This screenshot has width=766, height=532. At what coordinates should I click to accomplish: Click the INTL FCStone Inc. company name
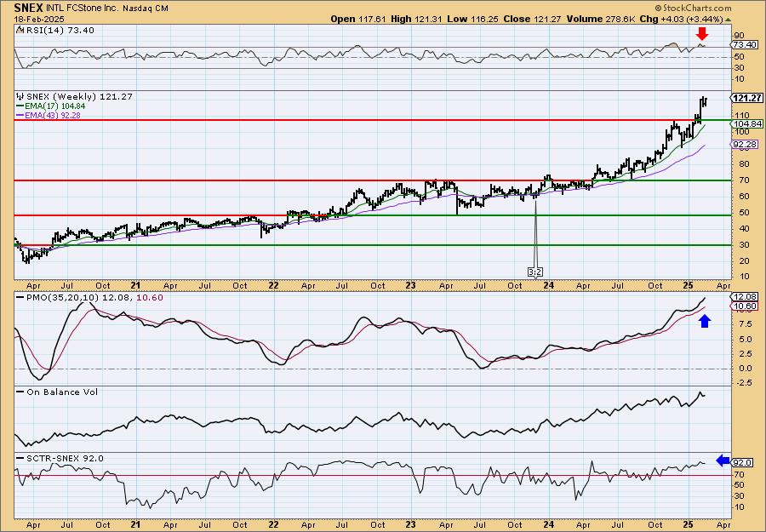point(83,8)
